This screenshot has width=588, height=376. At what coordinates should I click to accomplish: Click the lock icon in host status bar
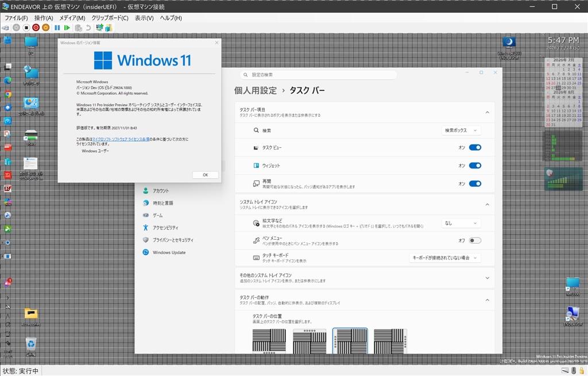point(582,371)
